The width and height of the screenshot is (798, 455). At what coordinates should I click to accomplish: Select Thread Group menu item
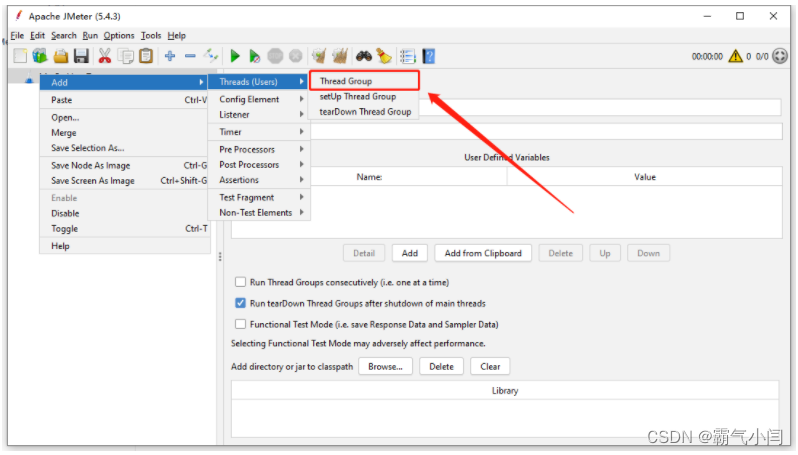pyautogui.click(x=364, y=81)
